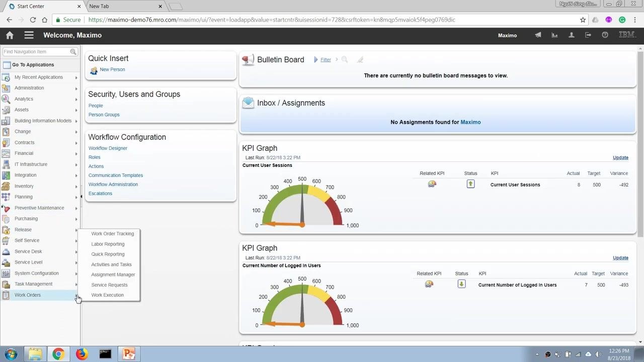Select Service Requests from submenu
644x362 pixels.
(x=109, y=285)
